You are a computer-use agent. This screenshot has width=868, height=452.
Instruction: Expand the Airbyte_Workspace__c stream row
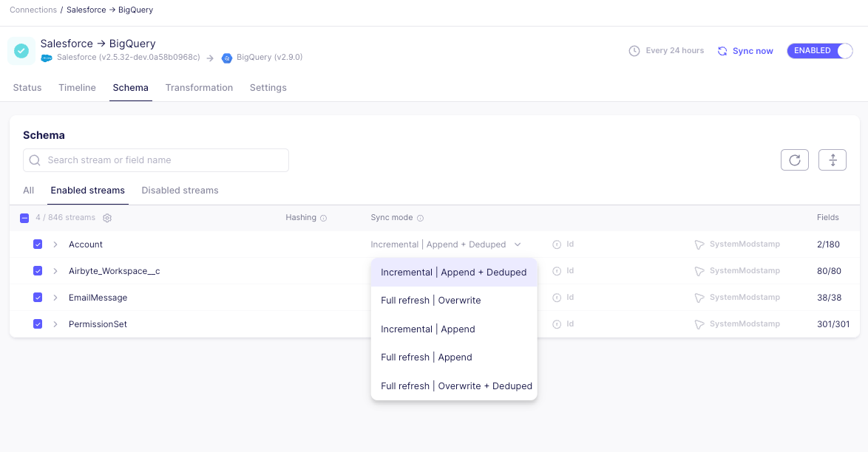point(55,270)
